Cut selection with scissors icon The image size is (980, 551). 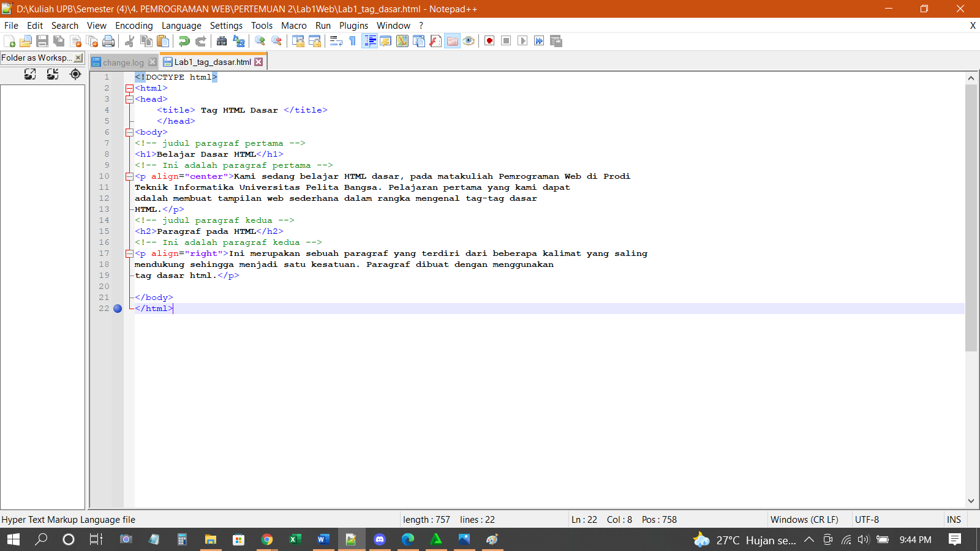pyautogui.click(x=129, y=41)
